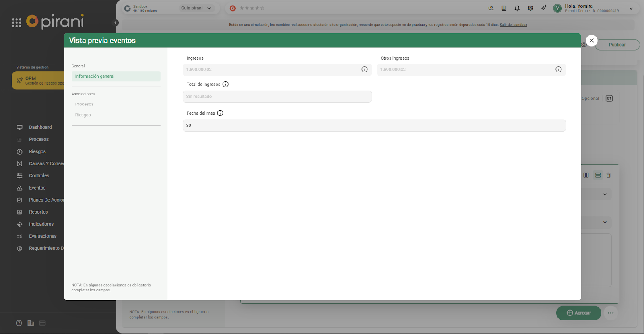Click info icon next to Total de ingresos
Screen dimensions: 644x334
[x=225, y=85]
